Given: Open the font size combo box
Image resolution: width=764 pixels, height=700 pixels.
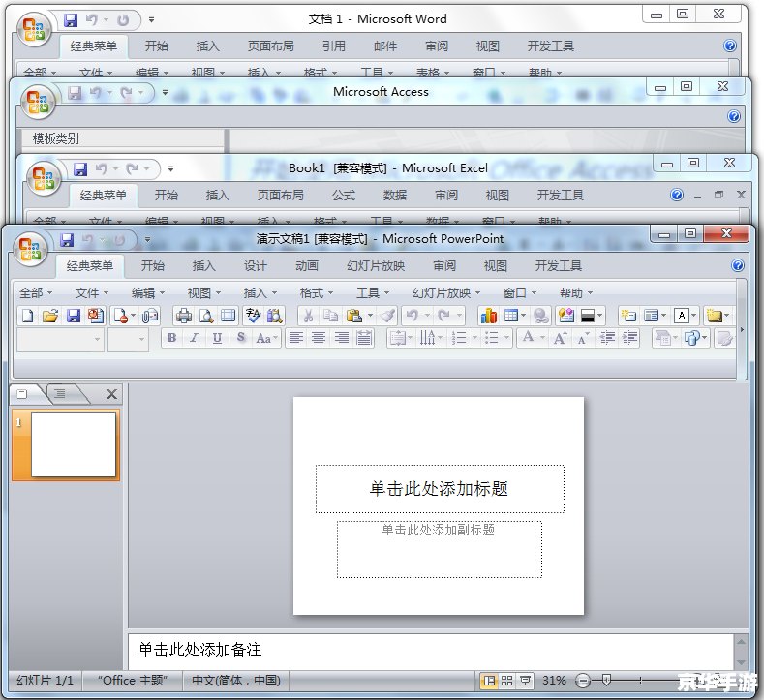Looking at the screenshot, I should click(128, 339).
